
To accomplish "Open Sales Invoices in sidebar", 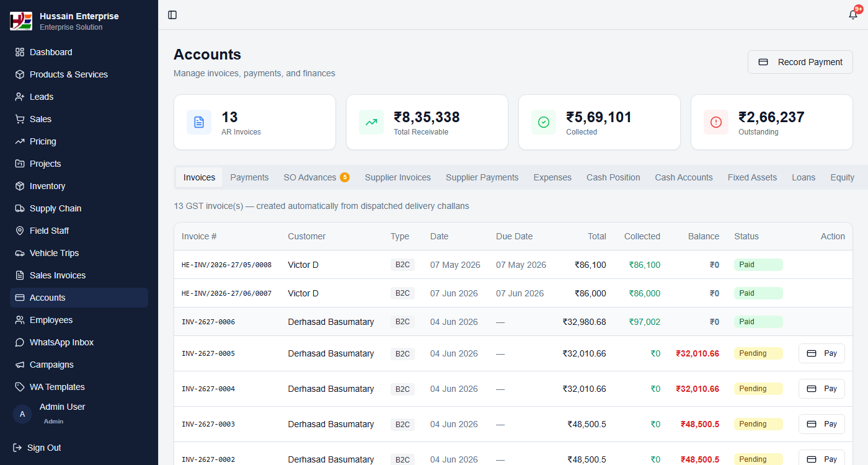I will (x=79, y=275).
